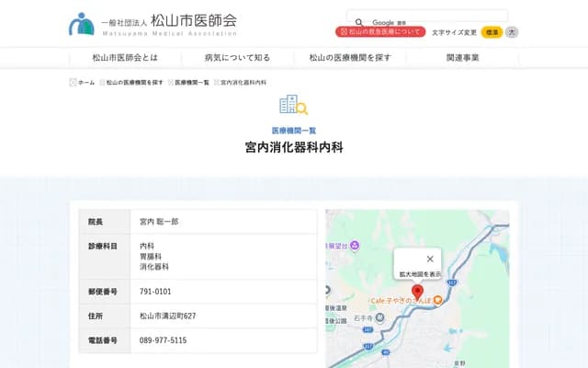
Task: Open 松山市医師会とは menu
Action: 125,57
